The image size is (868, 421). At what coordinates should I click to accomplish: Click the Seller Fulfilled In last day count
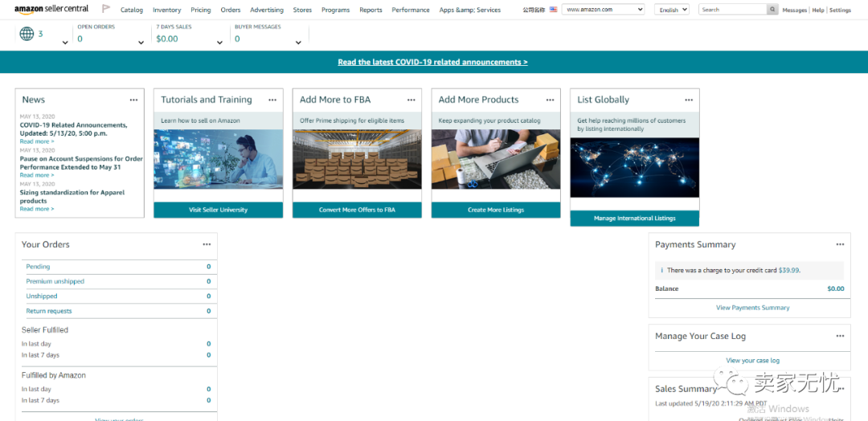coord(209,344)
